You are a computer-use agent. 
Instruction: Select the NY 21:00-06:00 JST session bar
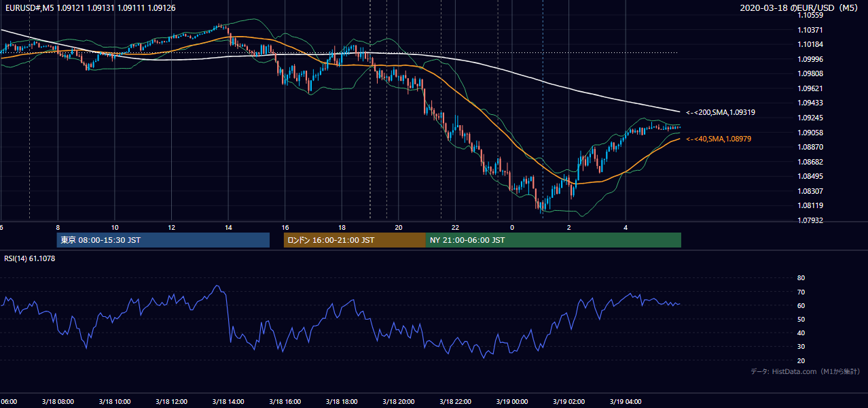pos(554,240)
